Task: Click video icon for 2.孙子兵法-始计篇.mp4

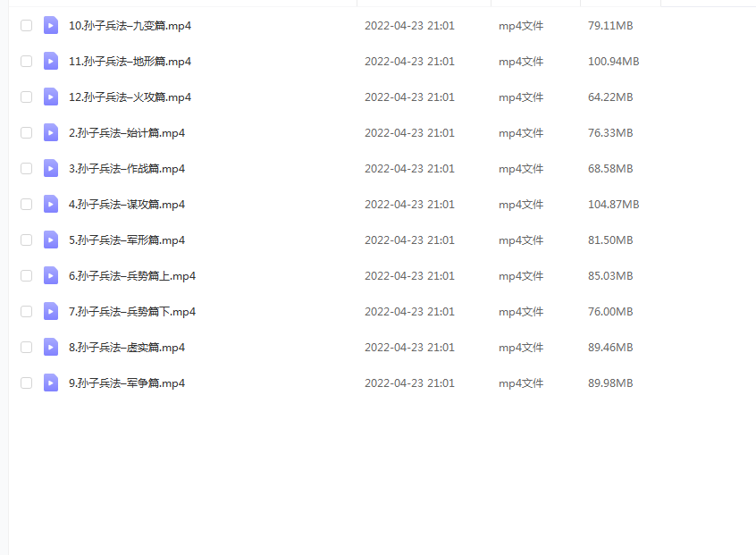Action: pos(51,132)
